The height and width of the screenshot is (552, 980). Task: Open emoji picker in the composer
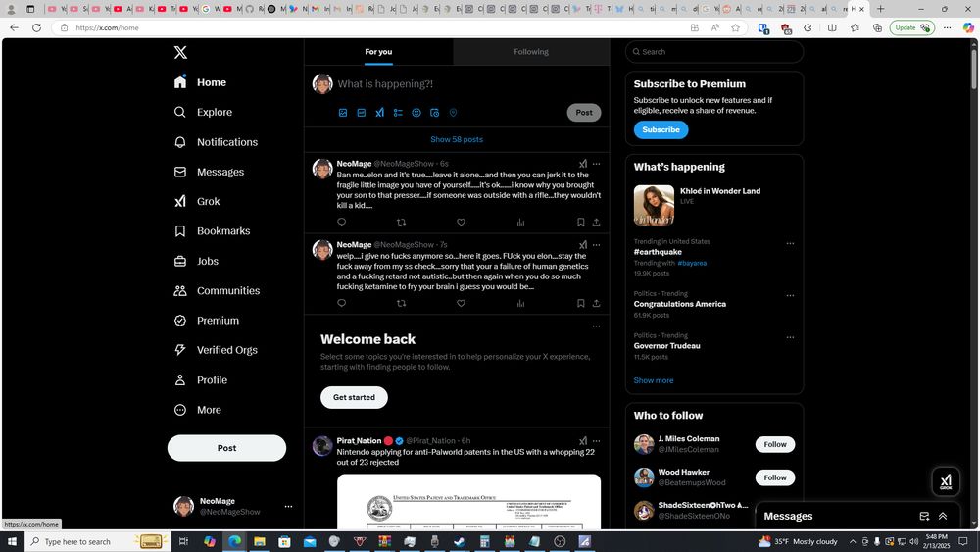(x=416, y=113)
